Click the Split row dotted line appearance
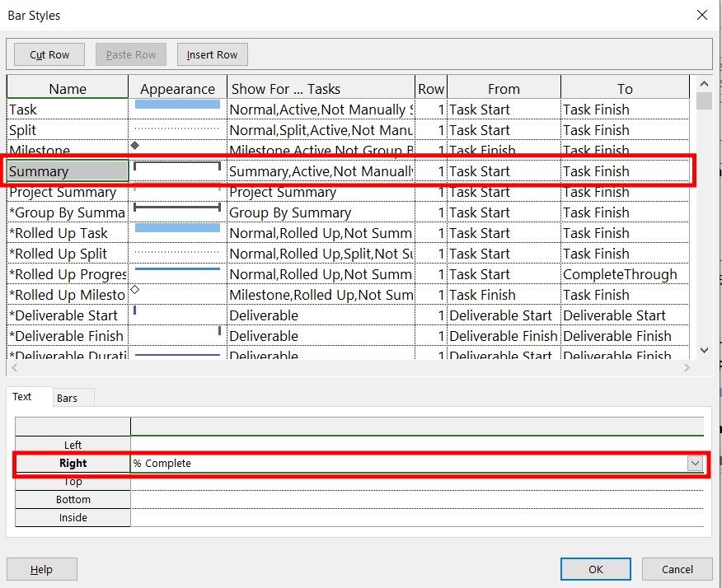The width and height of the screenshot is (722, 588). pos(177,128)
